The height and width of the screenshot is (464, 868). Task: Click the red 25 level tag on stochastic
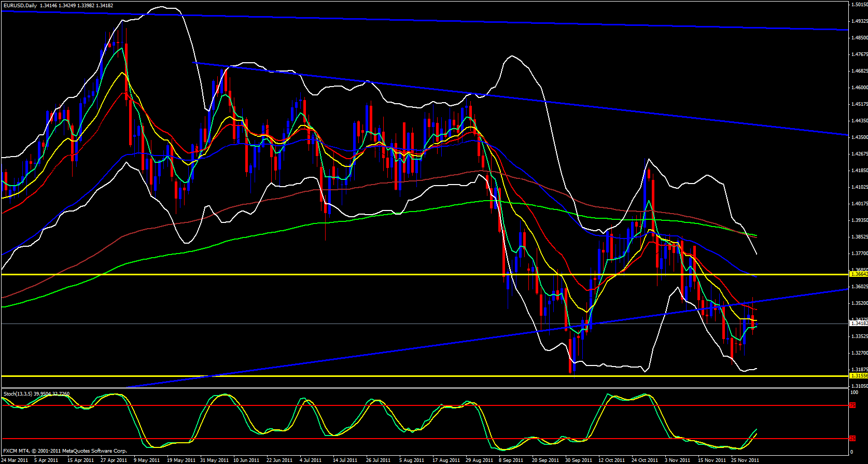point(852,439)
